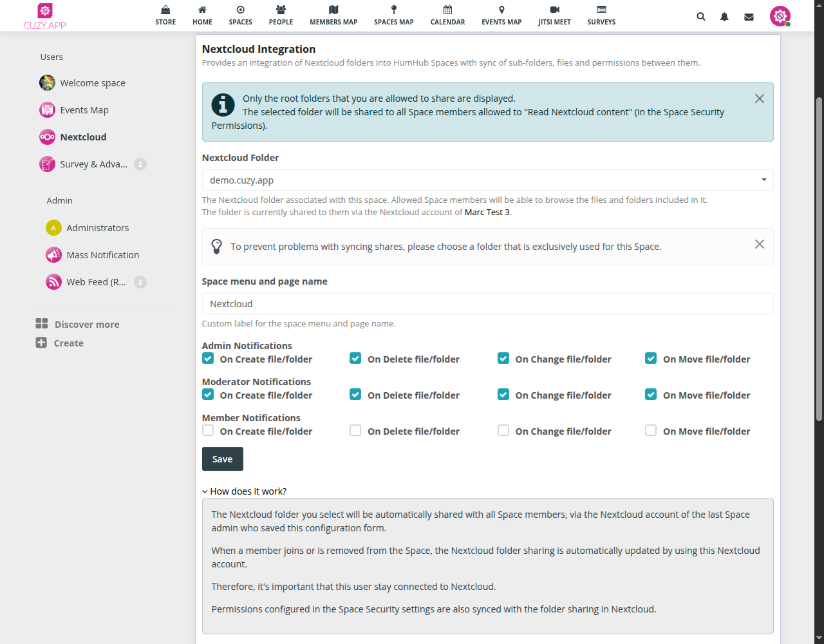The height and width of the screenshot is (644, 824).
Task: Open the Members Map menu item
Action: 333,15
